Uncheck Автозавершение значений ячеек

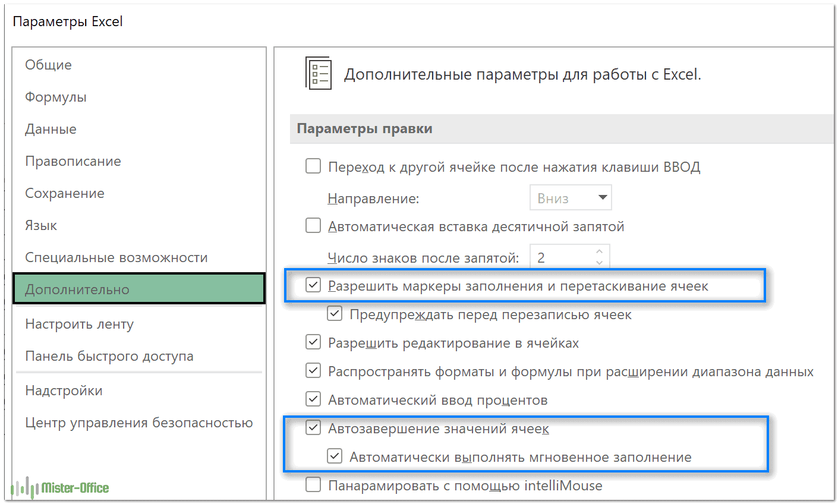313,428
